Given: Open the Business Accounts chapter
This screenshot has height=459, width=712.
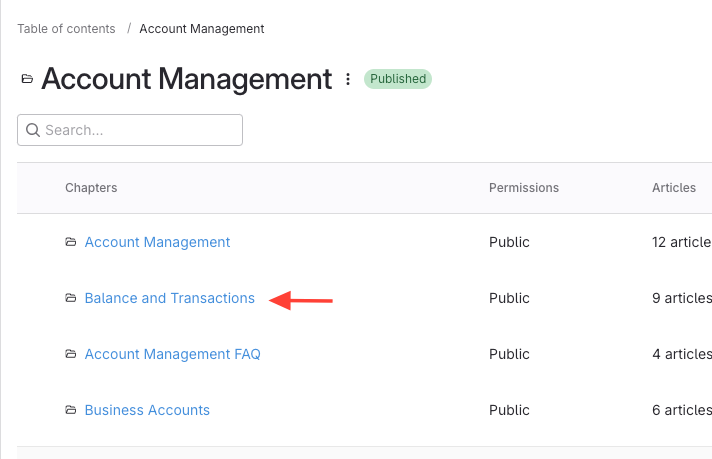Looking at the screenshot, I should click(x=147, y=410).
